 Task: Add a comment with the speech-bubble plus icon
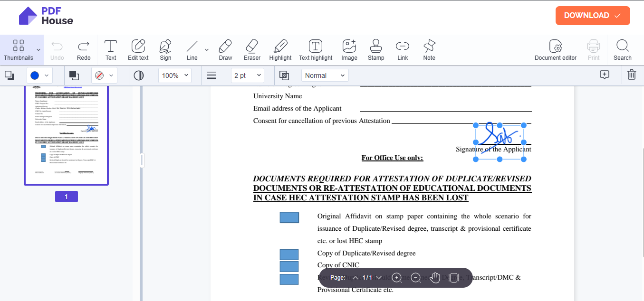[x=605, y=75]
